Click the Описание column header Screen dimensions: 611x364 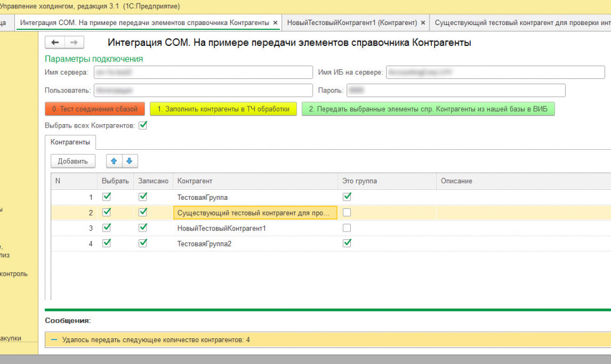point(524,181)
